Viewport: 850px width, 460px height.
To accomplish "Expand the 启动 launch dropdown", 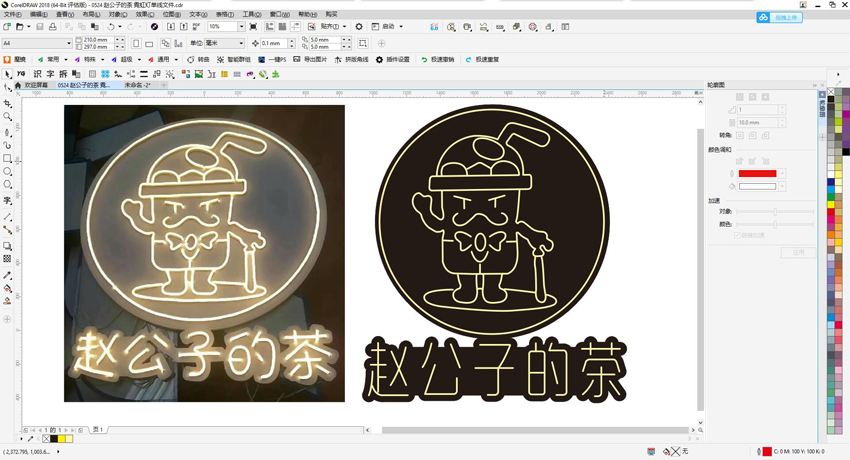I will [x=401, y=27].
